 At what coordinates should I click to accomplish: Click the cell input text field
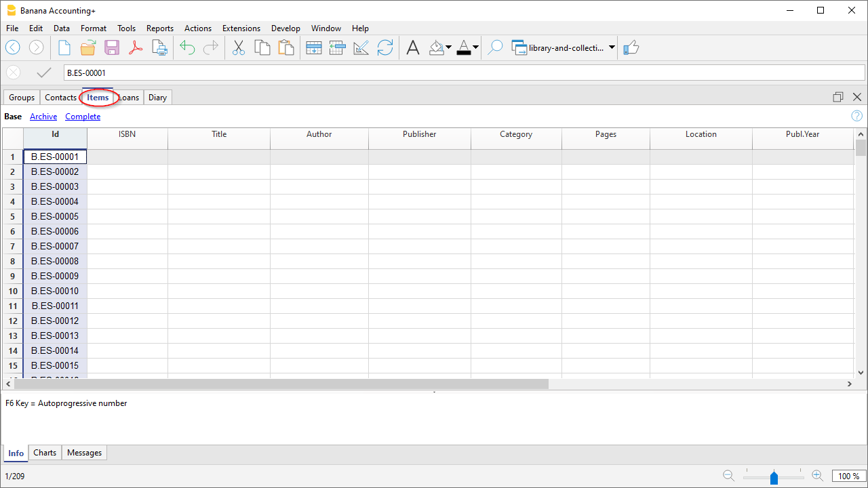[464, 73]
